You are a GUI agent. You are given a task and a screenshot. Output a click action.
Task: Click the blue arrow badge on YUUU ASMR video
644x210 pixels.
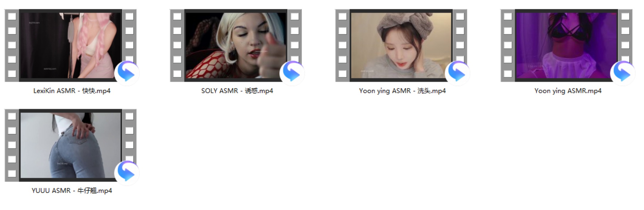(127, 173)
